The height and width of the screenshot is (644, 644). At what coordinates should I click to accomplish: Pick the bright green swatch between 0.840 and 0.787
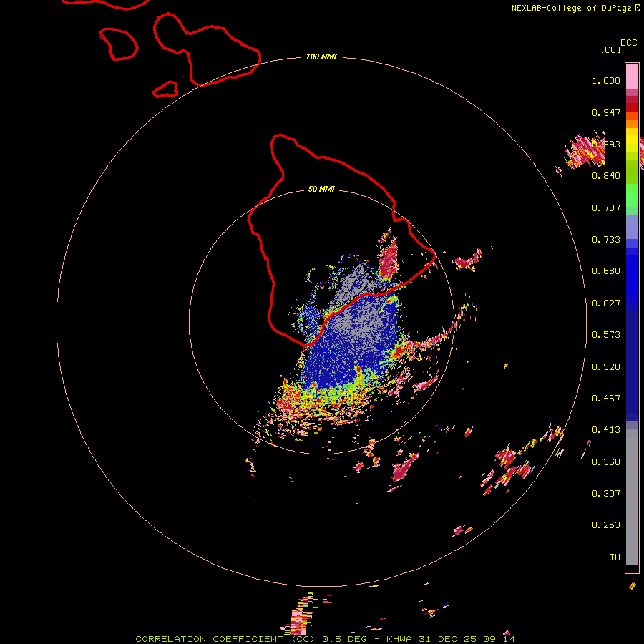point(632,195)
